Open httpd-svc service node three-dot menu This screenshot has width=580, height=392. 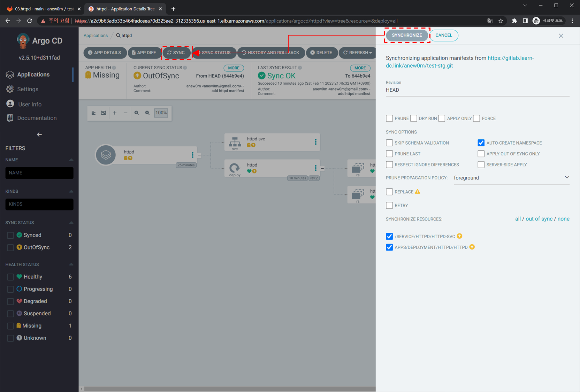[315, 142]
